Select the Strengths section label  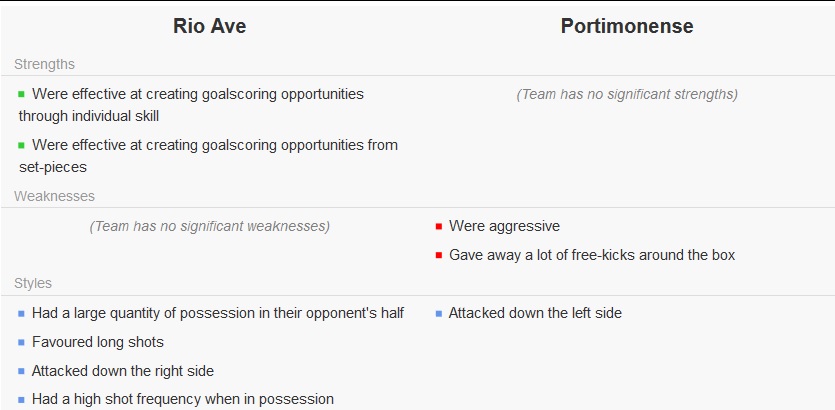[44, 64]
